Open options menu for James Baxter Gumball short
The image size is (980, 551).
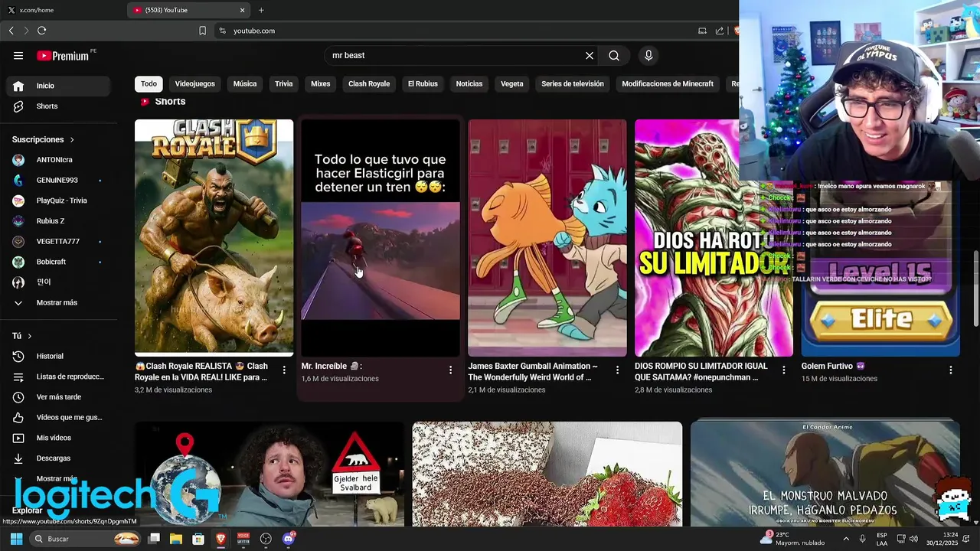617,370
